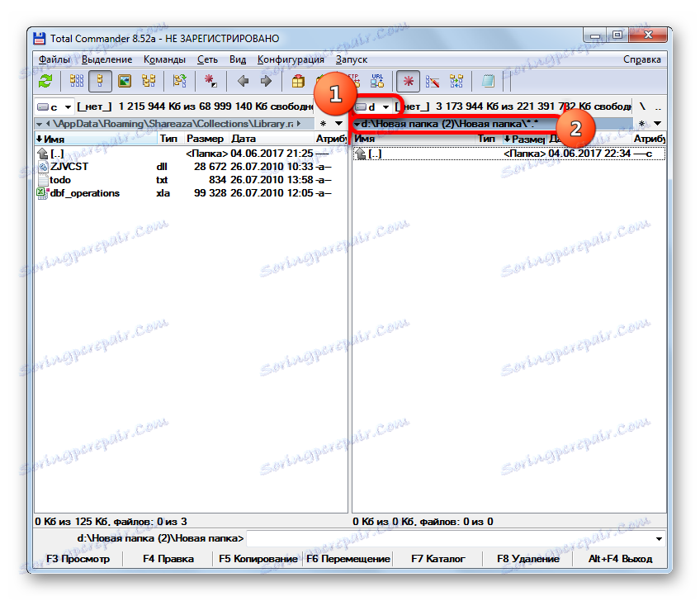The height and width of the screenshot is (601, 700).
Task: Open the command line history dropdown
Action: [659, 538]
